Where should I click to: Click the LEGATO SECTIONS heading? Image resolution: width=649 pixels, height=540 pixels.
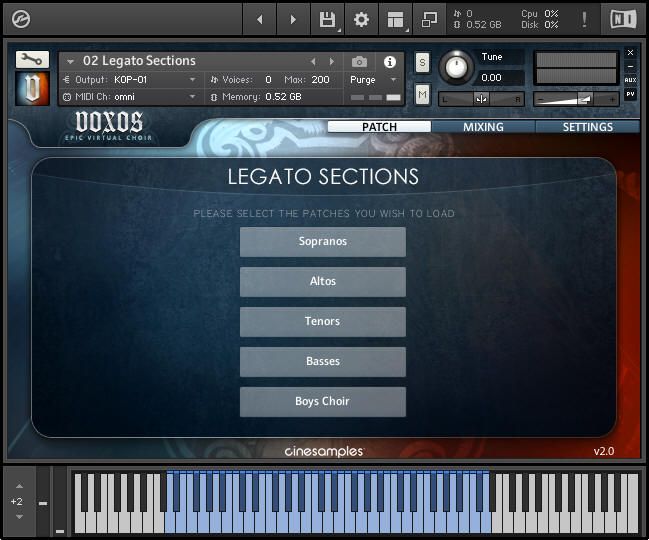pyautogui.click(x=323, y=177)
